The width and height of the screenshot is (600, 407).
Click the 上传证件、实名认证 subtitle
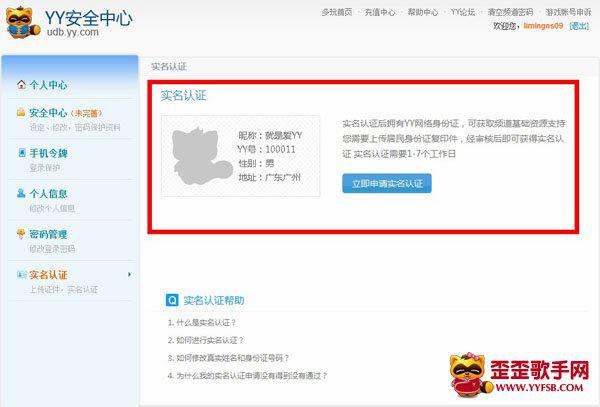pos(64,289)
